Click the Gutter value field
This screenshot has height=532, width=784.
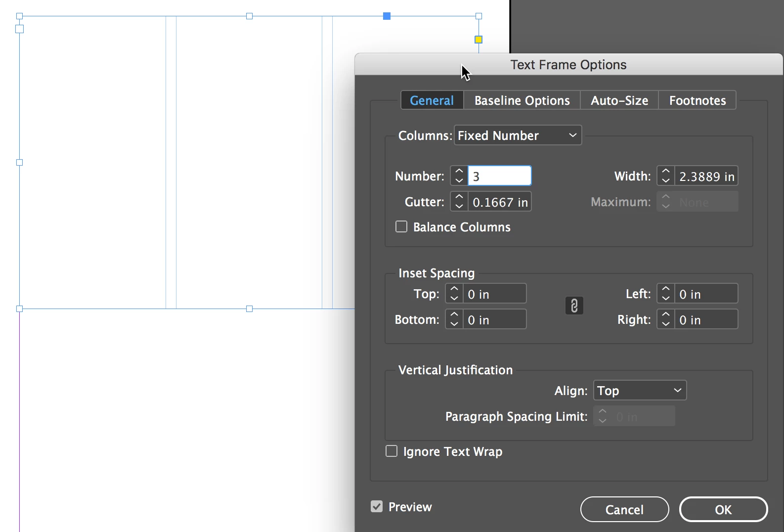tap(500, 201)
